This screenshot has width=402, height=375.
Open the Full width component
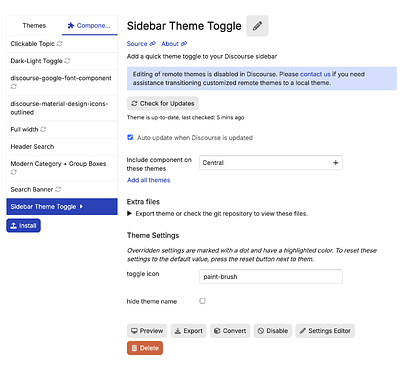pos(62,129)
